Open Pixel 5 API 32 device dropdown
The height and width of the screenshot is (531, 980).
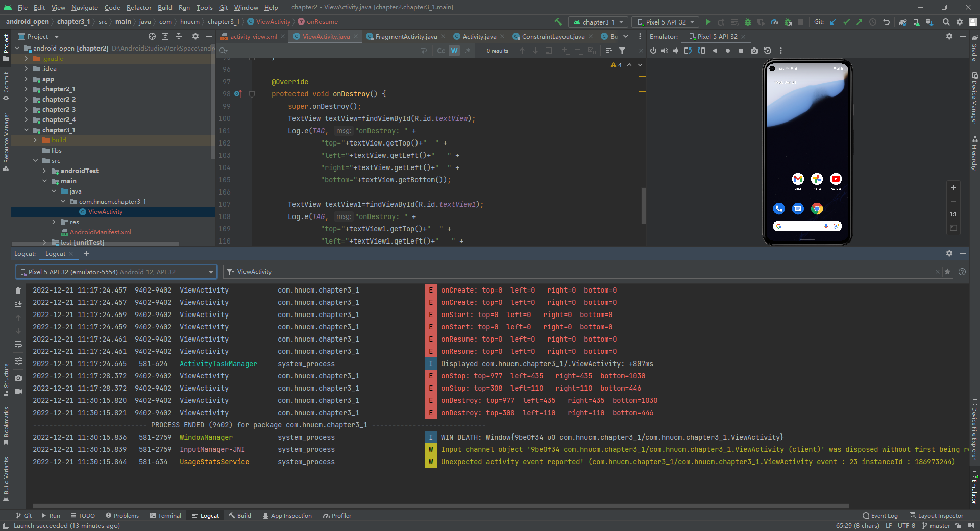pyautogui.click(x=666, y=22)
